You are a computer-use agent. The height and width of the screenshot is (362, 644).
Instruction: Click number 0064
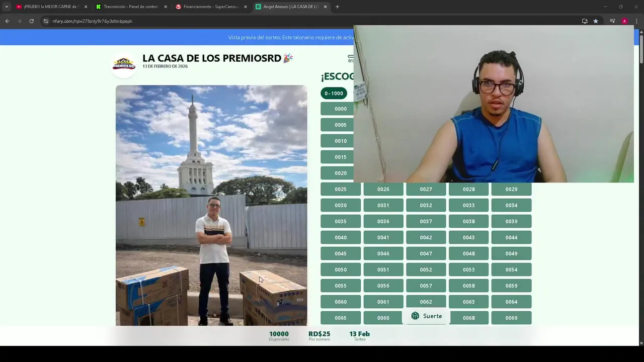click(x=511, y=302)
